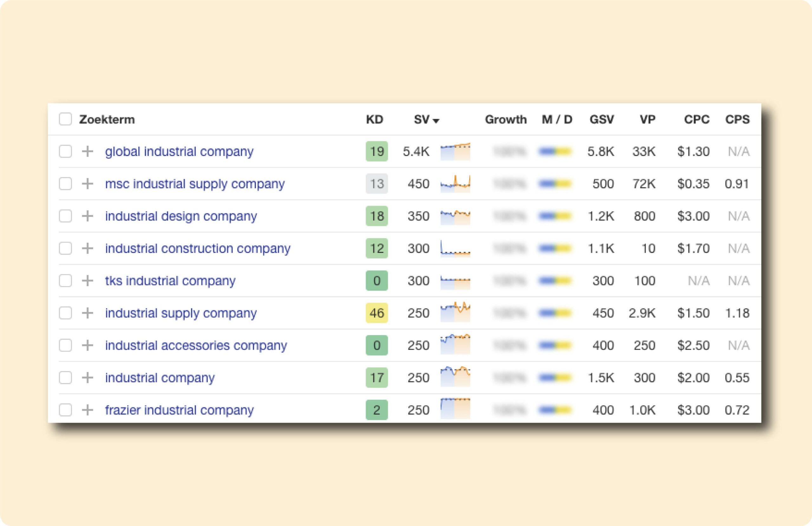Select checkbox for industrial accessories company
The height and width of the screenshot is (526, 812).
(65, 345)
